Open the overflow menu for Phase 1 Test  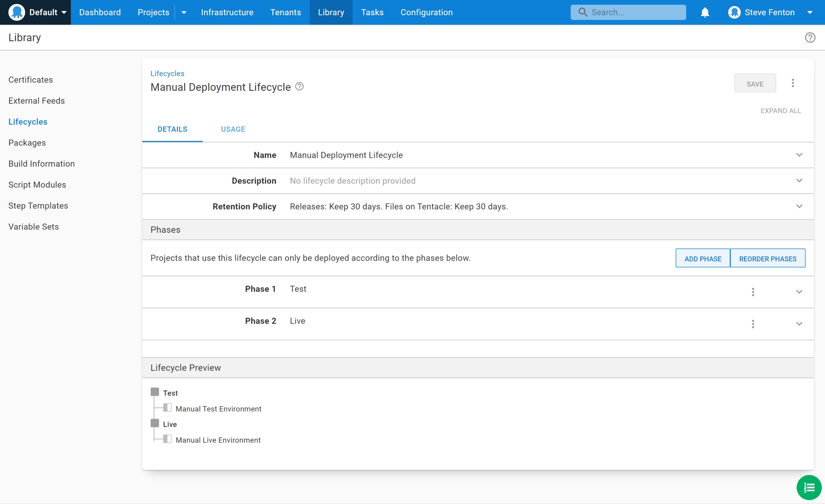753,292
